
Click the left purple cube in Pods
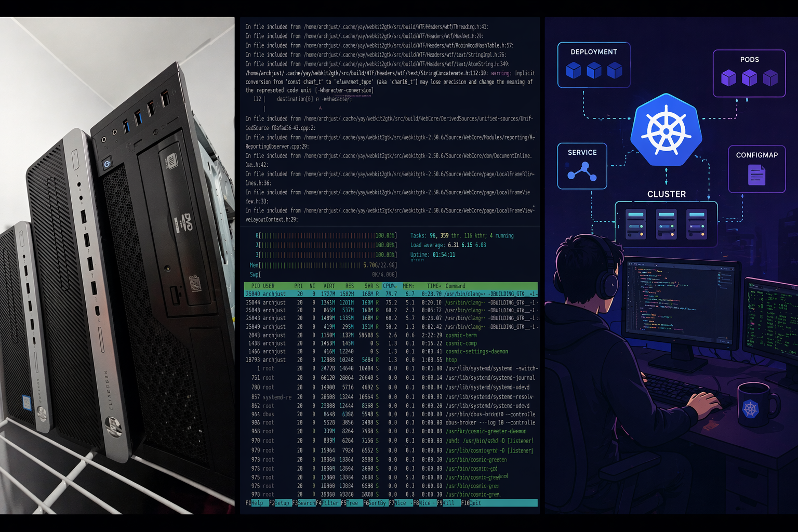pyautogui.click(x=729, y=78)
